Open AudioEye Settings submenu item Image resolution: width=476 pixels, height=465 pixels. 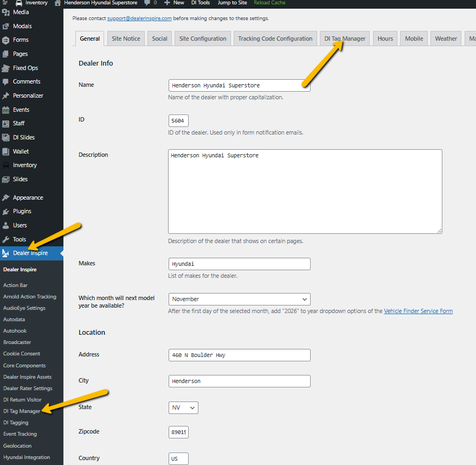[24, 308]
